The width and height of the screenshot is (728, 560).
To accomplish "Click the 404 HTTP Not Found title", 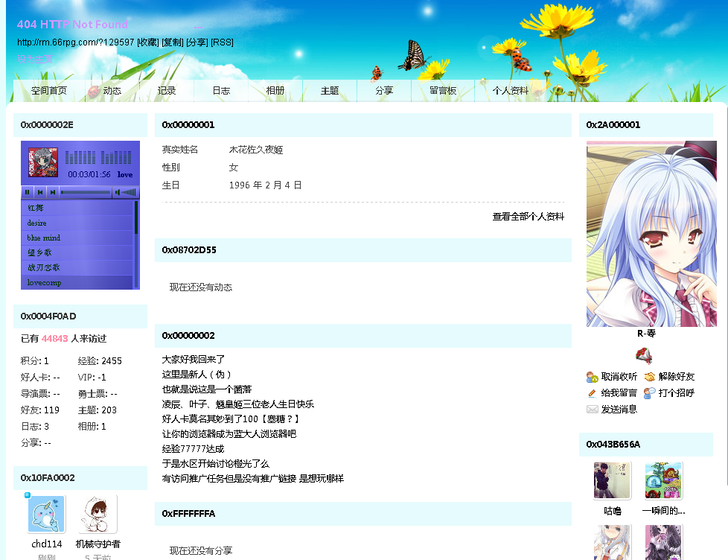I will click(72, 24).
